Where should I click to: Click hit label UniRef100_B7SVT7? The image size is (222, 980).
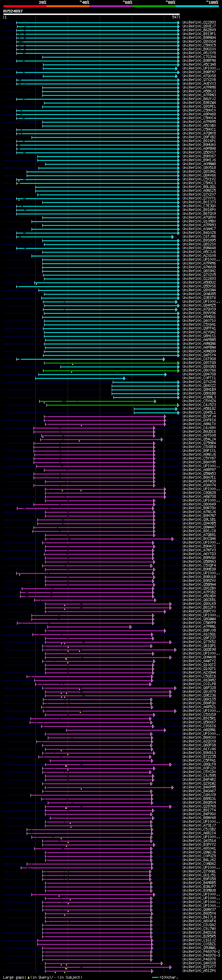199,967
